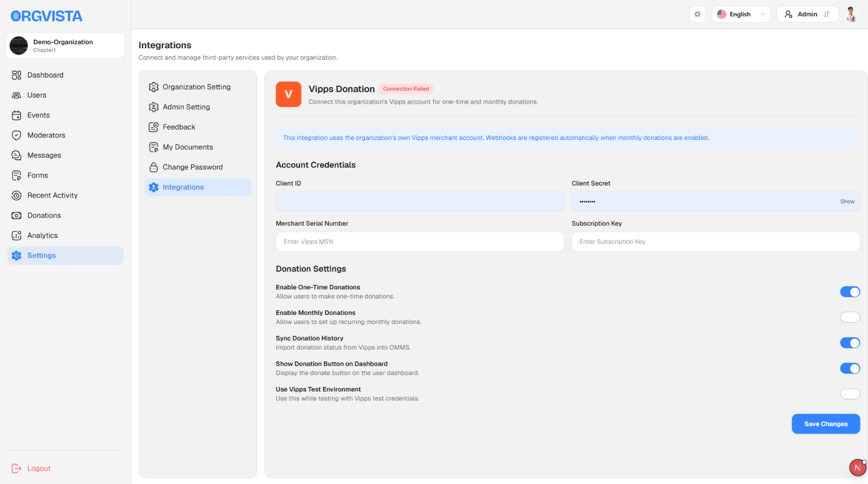Toggle Show Donation Button on Dashboard
This screenshot has height=484, width=868.
(x=850, y=368)
